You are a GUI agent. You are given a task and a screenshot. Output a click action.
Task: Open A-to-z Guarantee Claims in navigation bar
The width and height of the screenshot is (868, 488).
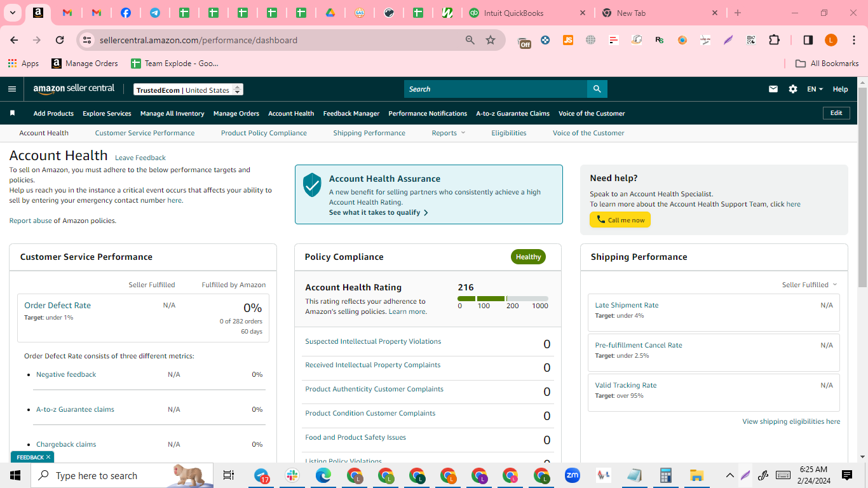pyautogui.click(x=513, y=113)
